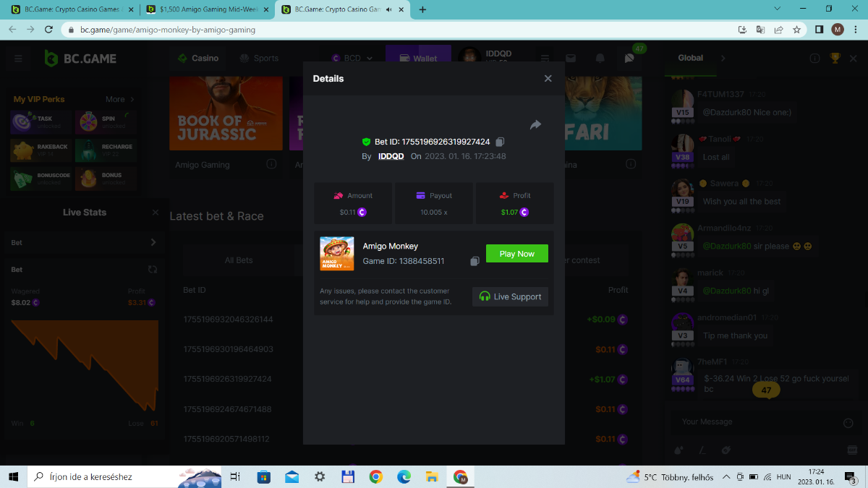Image resolution: width=868 pixels, height=488 pixels.
Task: Copy the Bet ID using the copy icon
Action: tap(500, 142)
